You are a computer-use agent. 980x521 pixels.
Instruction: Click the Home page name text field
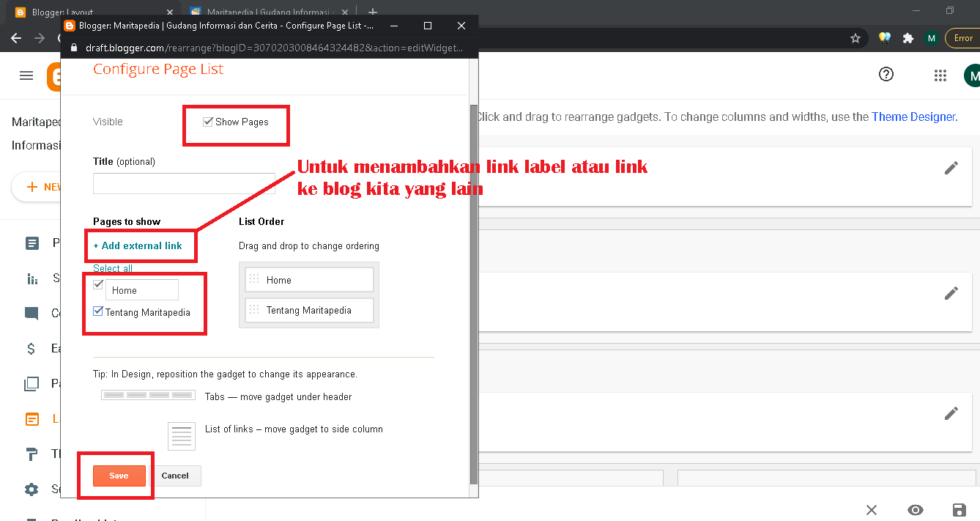142,290
